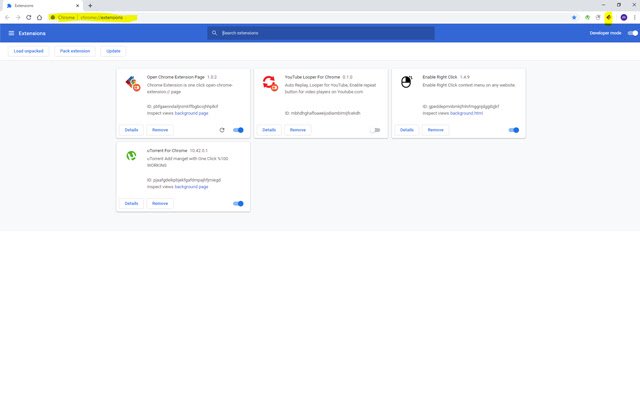This screenshot has width=640, height=400.
Task: Close the Extensions browser tab
Action: point(77,6)
